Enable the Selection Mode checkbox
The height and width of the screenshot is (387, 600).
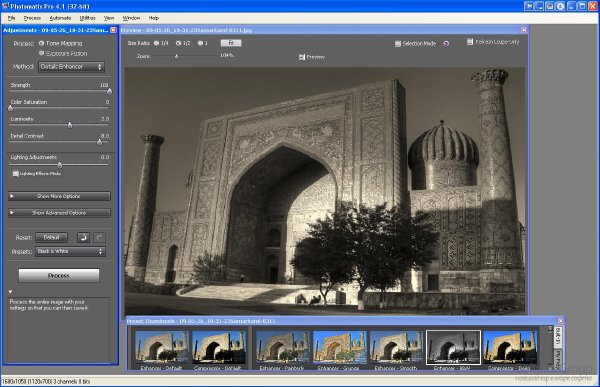[x=398, y=44]
